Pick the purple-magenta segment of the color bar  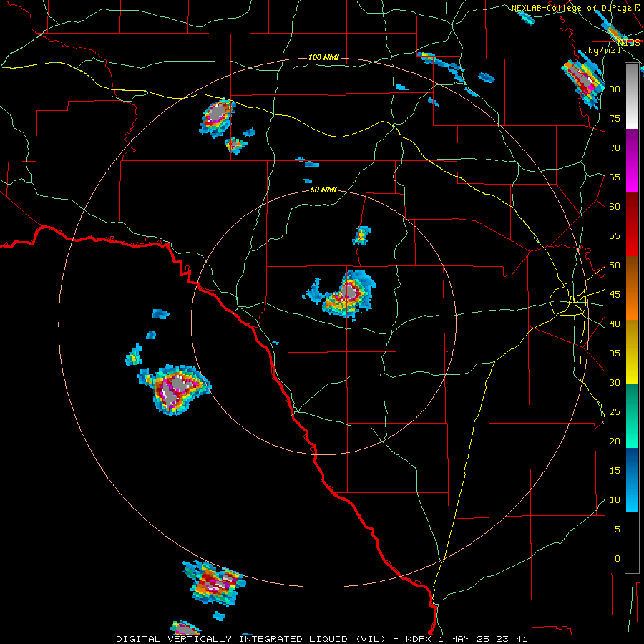(632, 161)
